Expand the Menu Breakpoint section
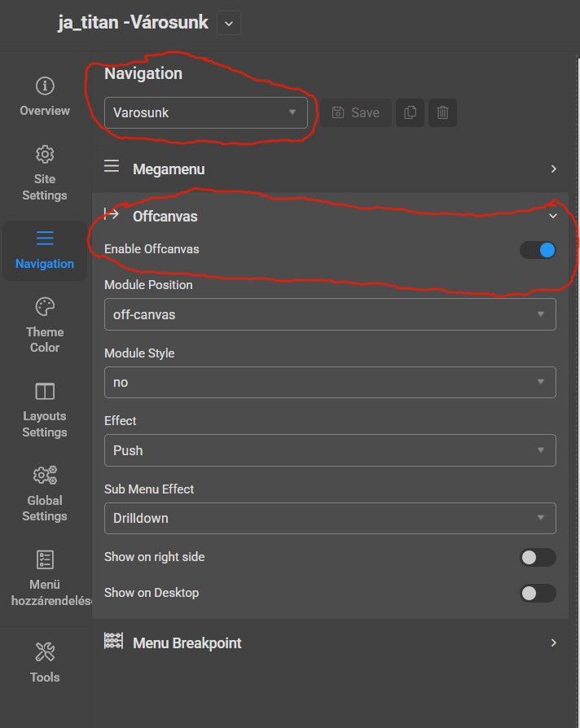Screen dimensions: 580x728 pos(330,643)
